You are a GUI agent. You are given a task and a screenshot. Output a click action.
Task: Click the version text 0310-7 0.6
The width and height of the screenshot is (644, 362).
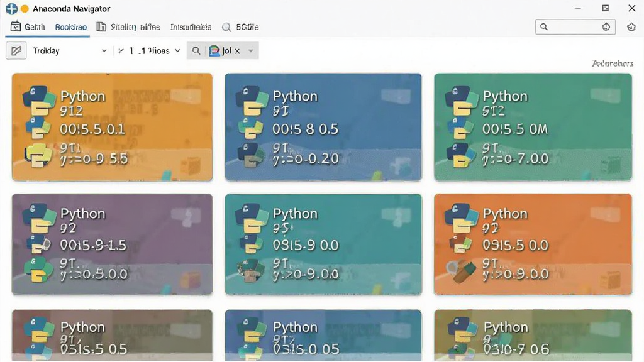coord(516,349)
